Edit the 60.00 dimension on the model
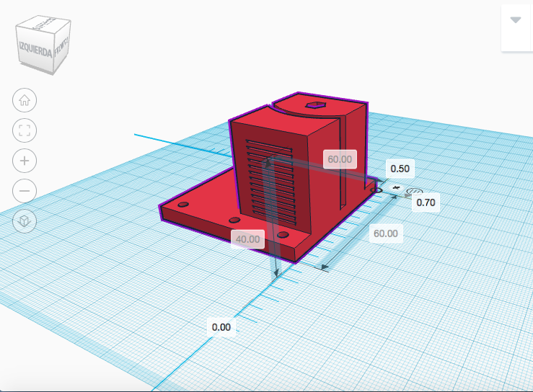The image size is (533, 392). (x=340, y=159)
